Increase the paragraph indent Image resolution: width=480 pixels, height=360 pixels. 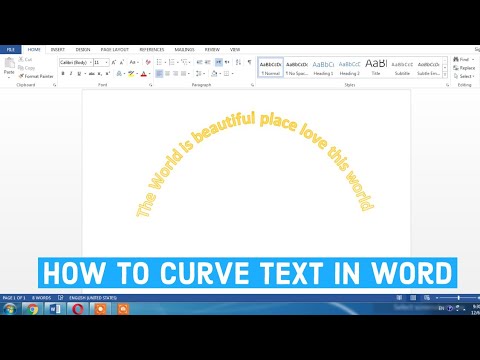tap(208, 62)
